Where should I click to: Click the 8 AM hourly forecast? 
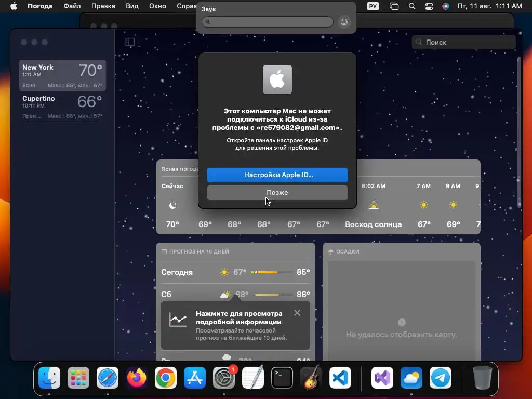(453, 205)
